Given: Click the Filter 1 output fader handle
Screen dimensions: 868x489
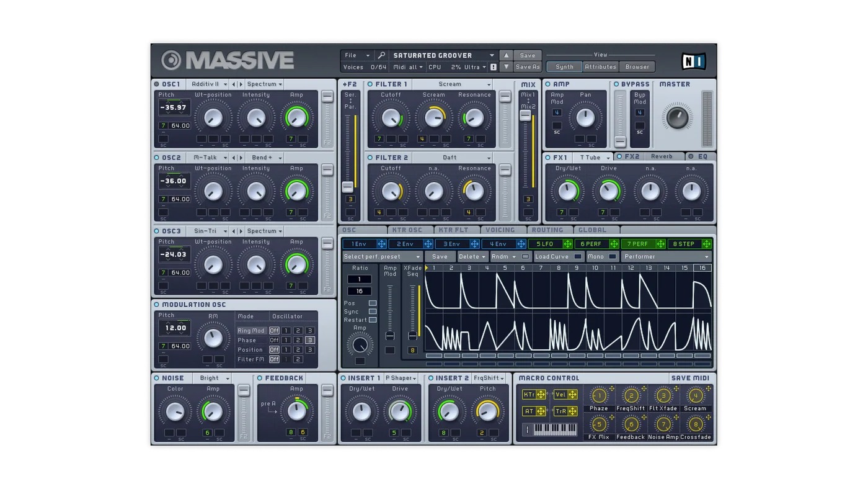Looking at the screenshot, I should [505, 96].
